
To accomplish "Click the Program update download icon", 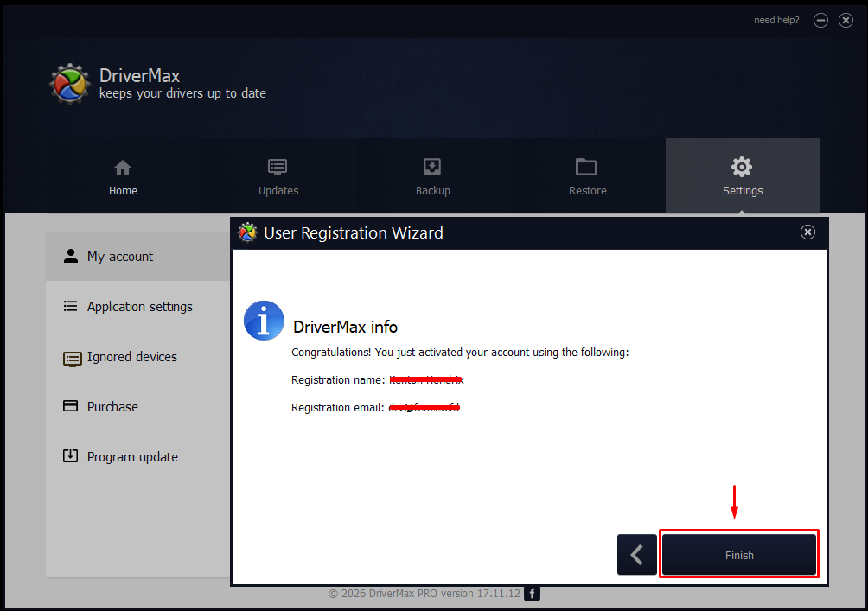I will 70,456.
